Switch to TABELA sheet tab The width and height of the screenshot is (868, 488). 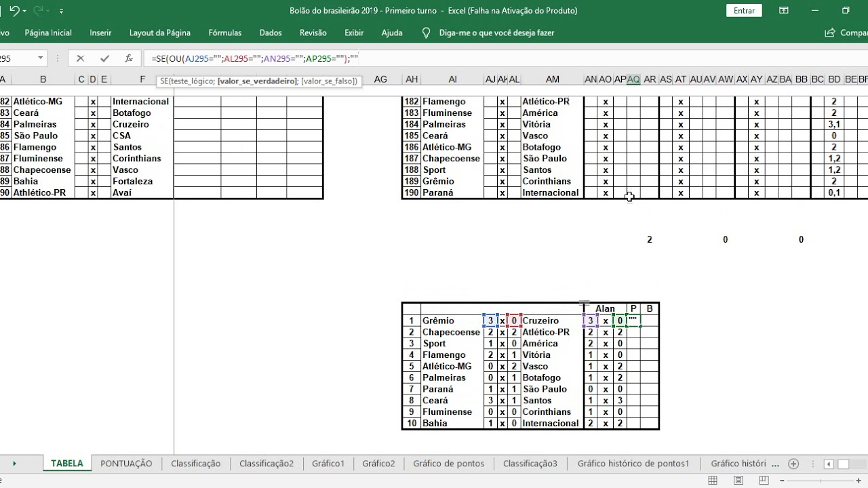tap(67, 464)
